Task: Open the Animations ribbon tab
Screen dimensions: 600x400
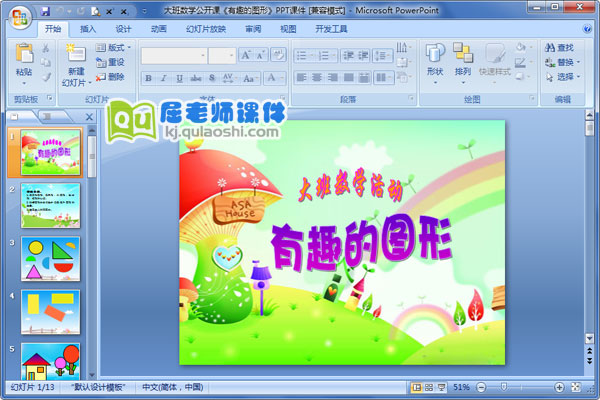Action: [159, 29]
